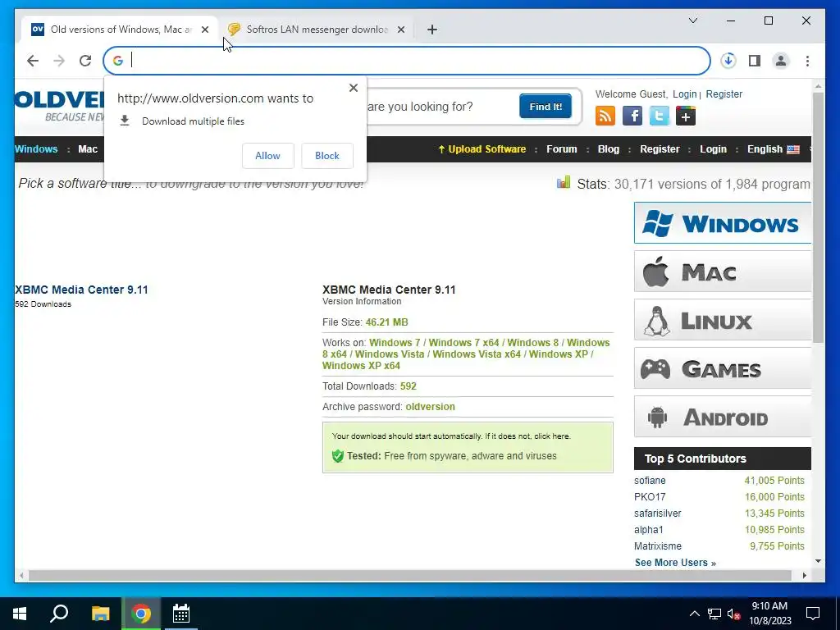Click Register in the navigation bar
Screen dimensions: 840x630
click(x=660, y=149)
